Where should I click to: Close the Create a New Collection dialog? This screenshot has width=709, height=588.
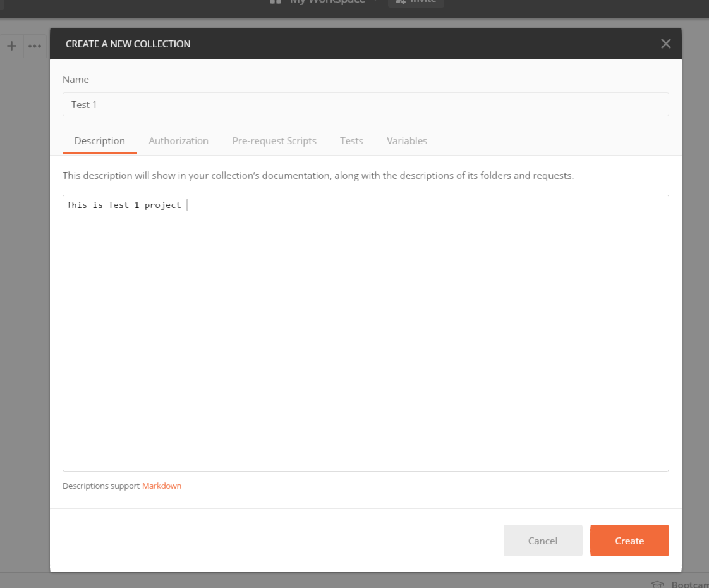click(x=665, y=44)
